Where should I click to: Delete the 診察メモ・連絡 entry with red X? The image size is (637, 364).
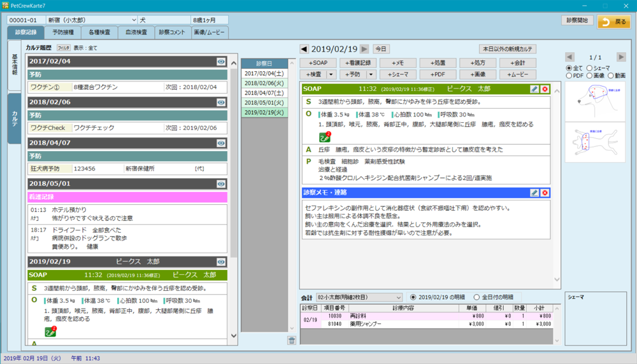[x=545, y=193]
